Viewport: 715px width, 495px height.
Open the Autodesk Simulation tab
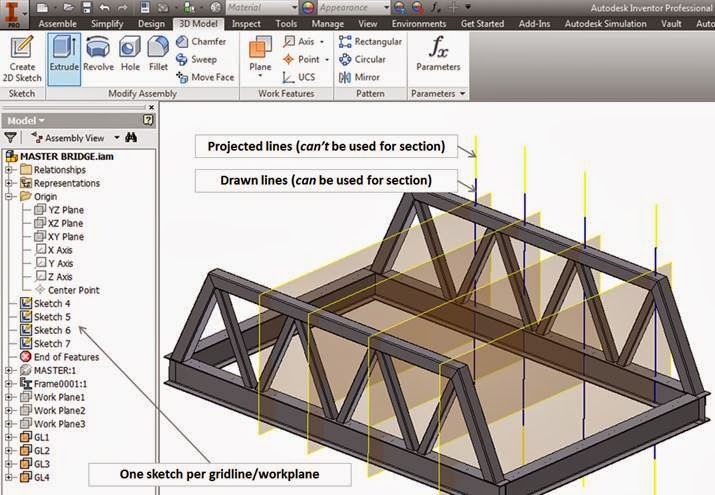605,24
